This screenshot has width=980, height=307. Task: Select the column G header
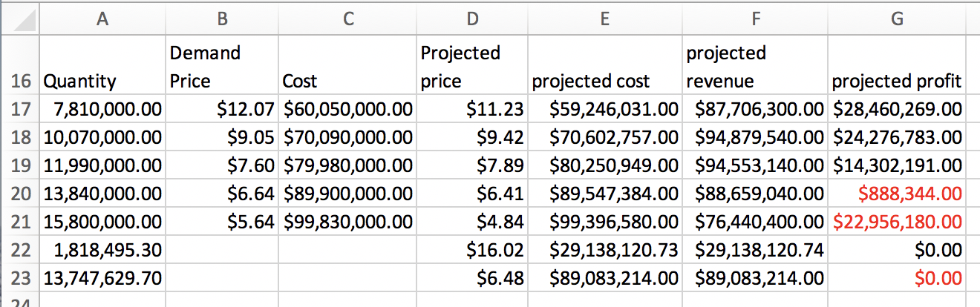coord(896,21)
